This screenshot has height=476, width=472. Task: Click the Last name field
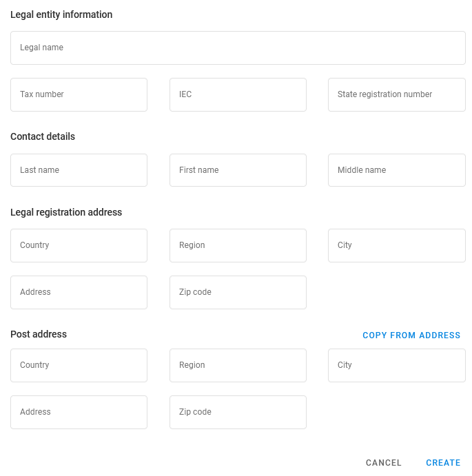[79, 170]
